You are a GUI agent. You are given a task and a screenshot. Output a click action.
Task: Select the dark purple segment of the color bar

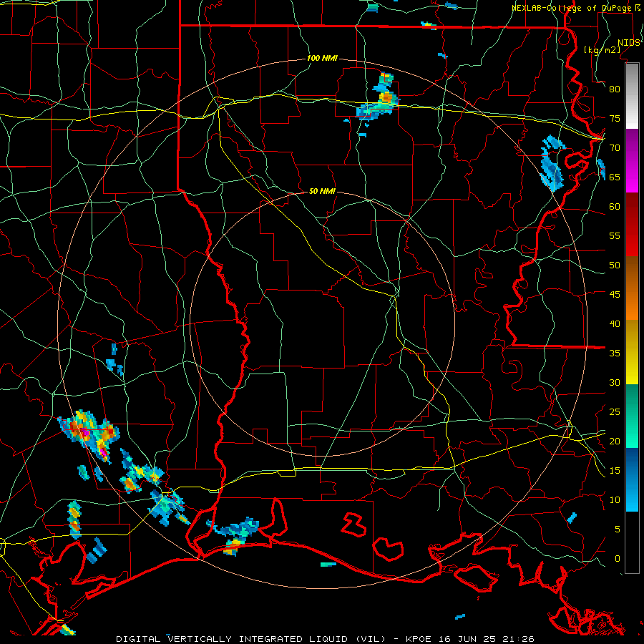click(x=632, y=145)
